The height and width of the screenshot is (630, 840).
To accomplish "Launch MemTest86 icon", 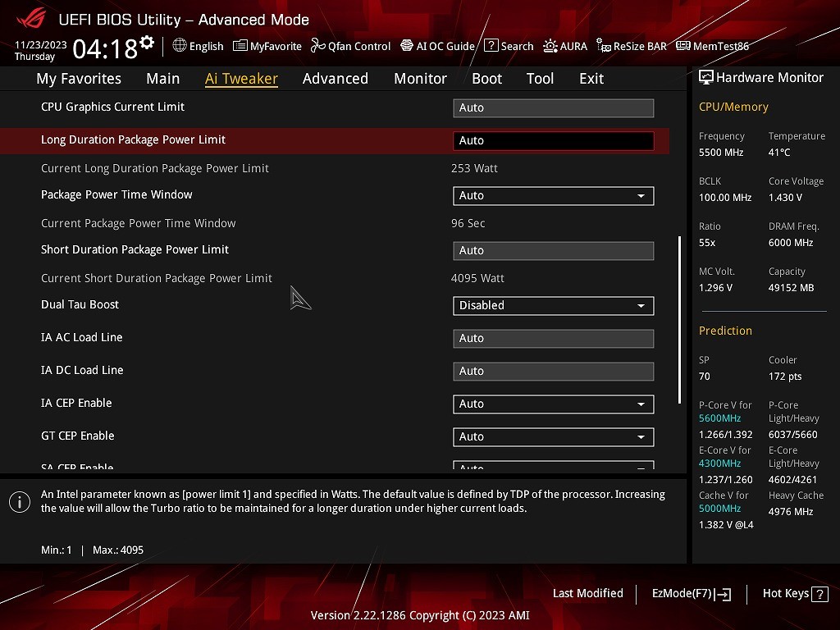I will click(x=683, y=46).
